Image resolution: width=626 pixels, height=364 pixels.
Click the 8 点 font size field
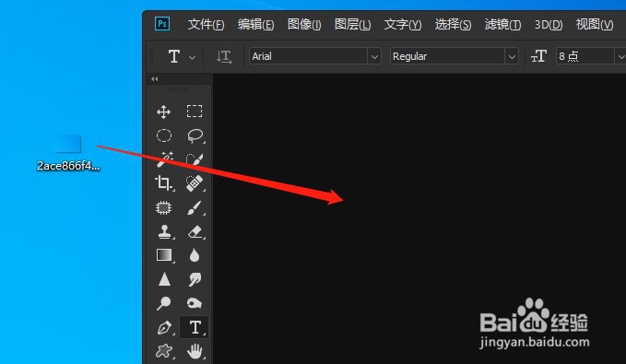click(585, 56)
